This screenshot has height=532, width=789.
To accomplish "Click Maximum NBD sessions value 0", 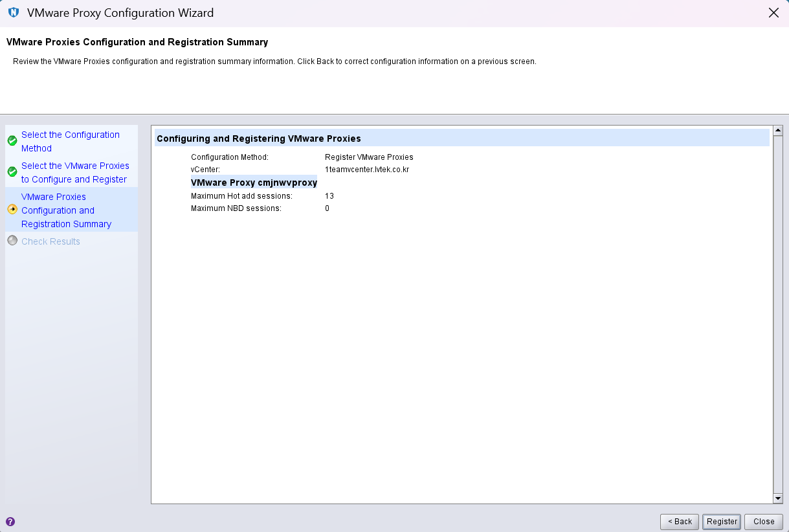I will [328, 208].
